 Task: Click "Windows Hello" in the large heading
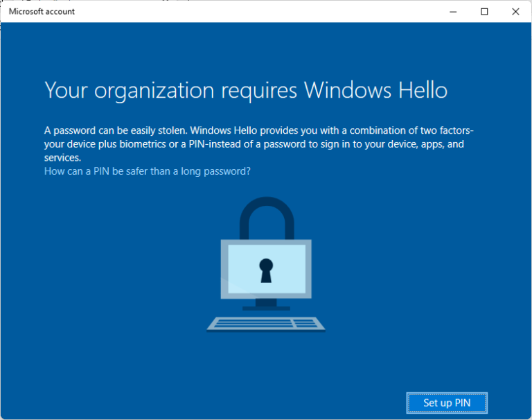click(375, 90)
